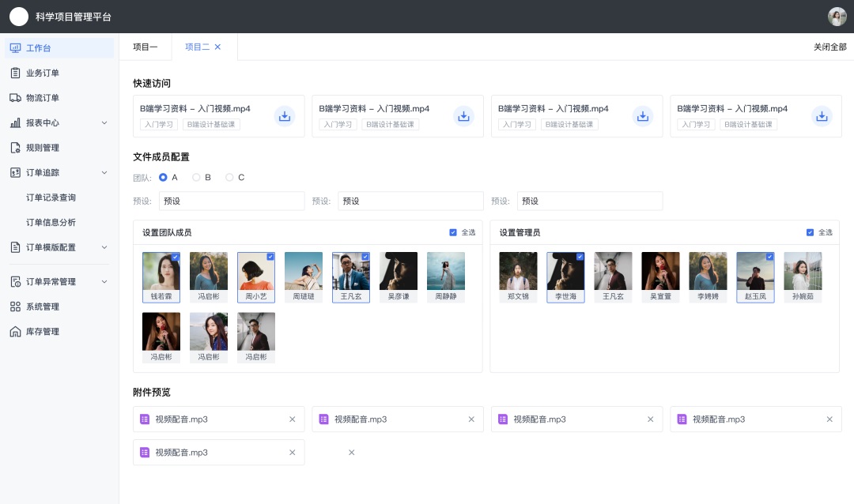Go to 库存管理 in the sidebar
Screen dimensions: 854x504
pyautogui.click(x=43, y=332)
